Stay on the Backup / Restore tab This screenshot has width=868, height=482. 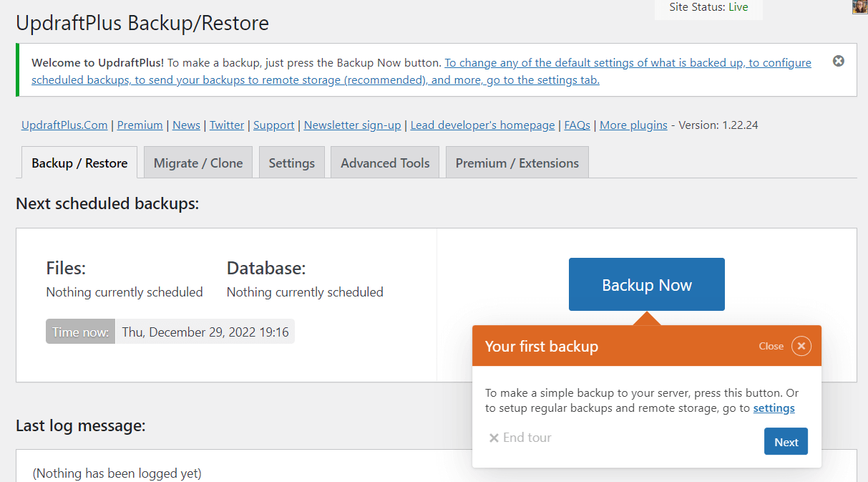pos(79,163)
